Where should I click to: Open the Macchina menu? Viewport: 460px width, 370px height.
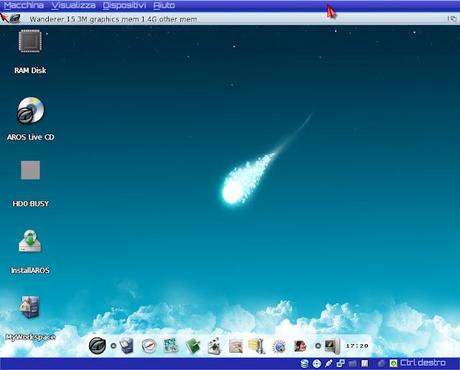click(24, 5)
